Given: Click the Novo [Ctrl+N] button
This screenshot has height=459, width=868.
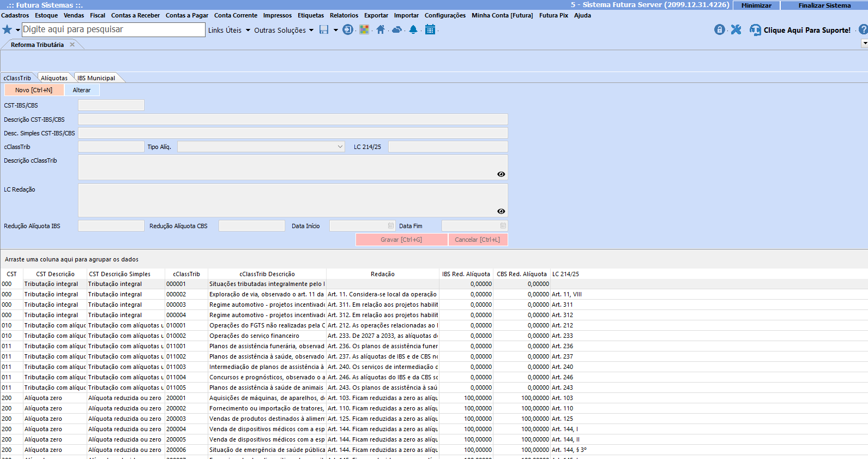Looking at the screenshot, I should [x=34, y=90].
